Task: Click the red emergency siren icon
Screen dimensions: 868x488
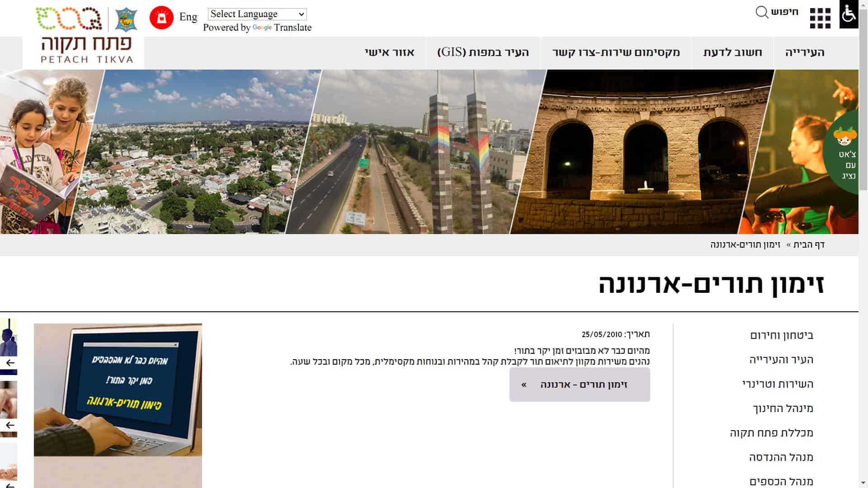Action: [x=161, y=18]
